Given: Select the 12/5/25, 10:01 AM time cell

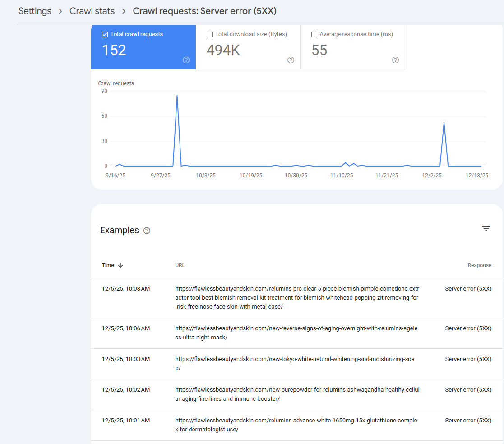Looking at the screenshot, I should click(x=126, y=420).
